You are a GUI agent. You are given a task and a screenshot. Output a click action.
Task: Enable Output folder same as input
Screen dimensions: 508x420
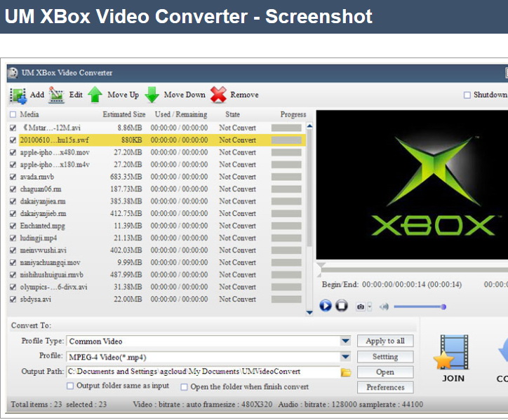70,386
